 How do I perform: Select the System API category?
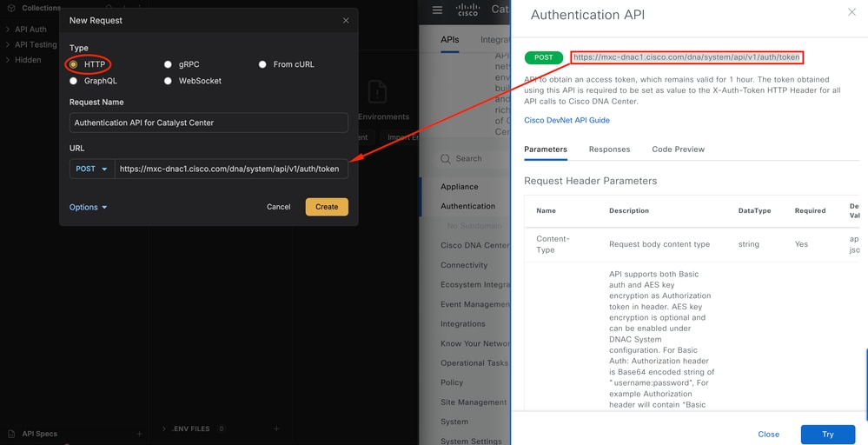454,422
